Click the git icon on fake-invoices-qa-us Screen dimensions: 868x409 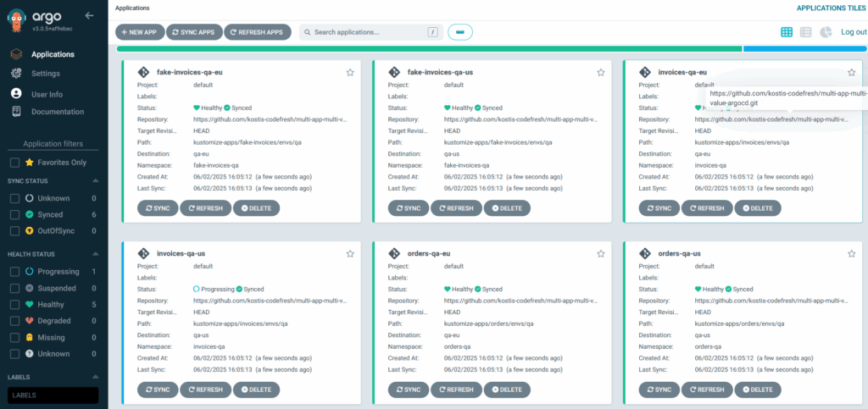(394, 73)
